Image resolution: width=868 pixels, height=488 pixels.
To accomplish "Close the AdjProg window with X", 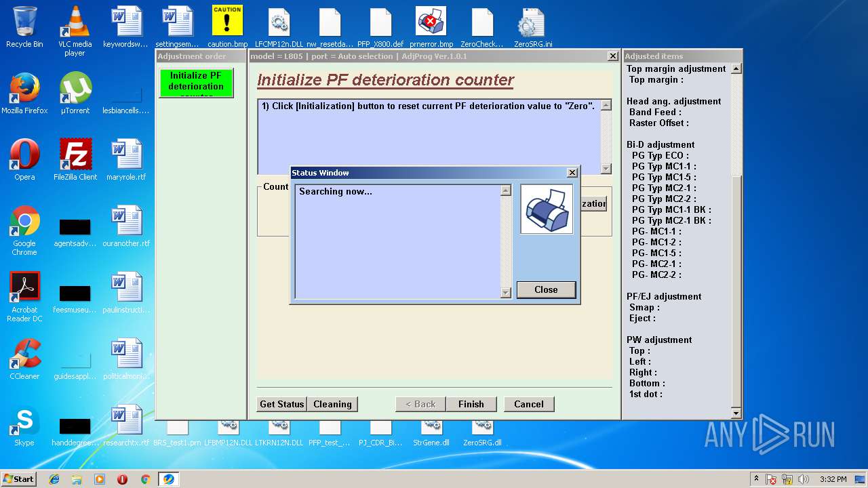I will point(613,56).
